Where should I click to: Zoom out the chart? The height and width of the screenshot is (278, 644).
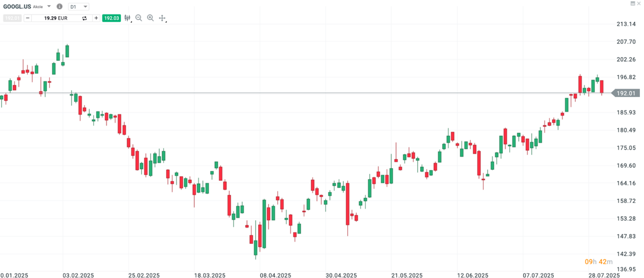[x=139, y=18]
